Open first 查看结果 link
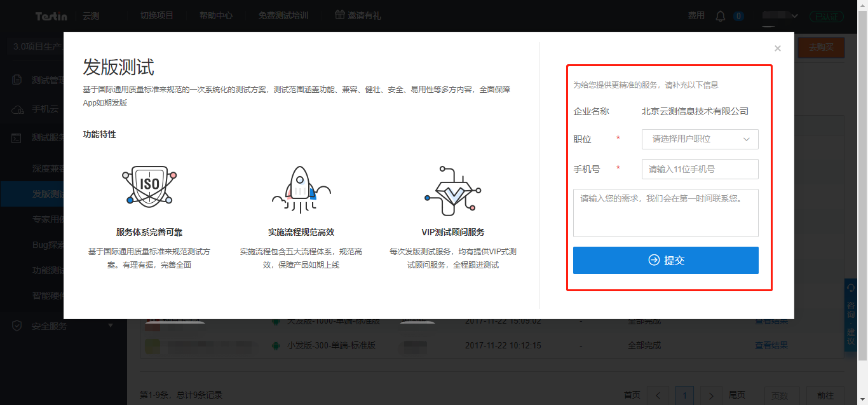 coord(771,321)
